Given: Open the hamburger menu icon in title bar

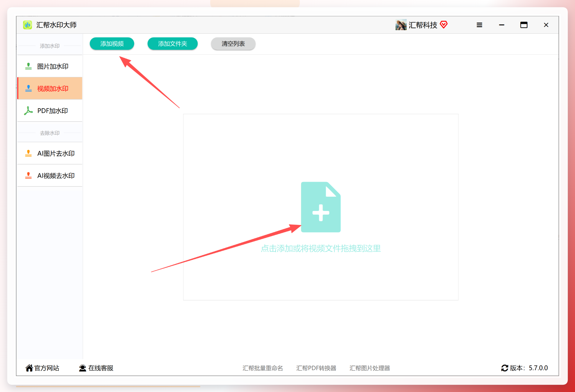Looking at the screenshot, I should point(479,25).
